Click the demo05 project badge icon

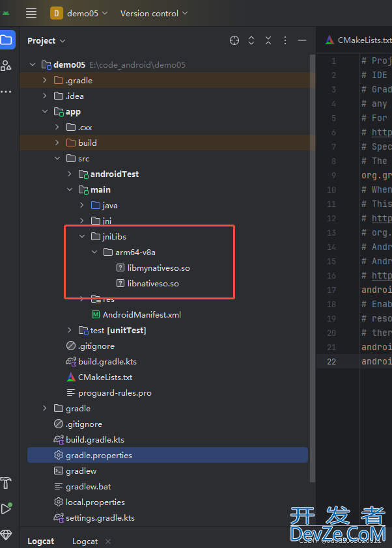[56, 13]
